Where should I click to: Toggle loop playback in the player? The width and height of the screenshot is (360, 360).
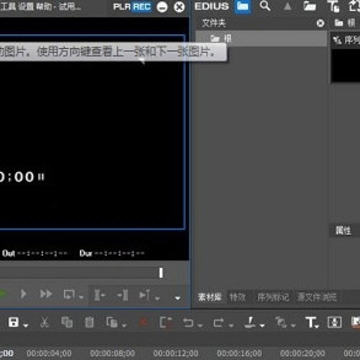(69, 295)
